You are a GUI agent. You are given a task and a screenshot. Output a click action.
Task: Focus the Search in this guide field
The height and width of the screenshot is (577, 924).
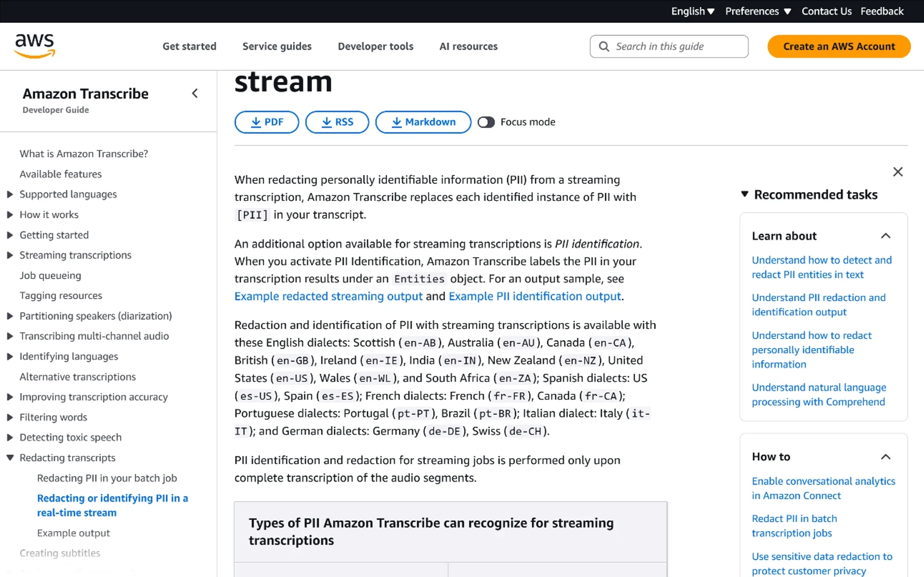point(669,46)
